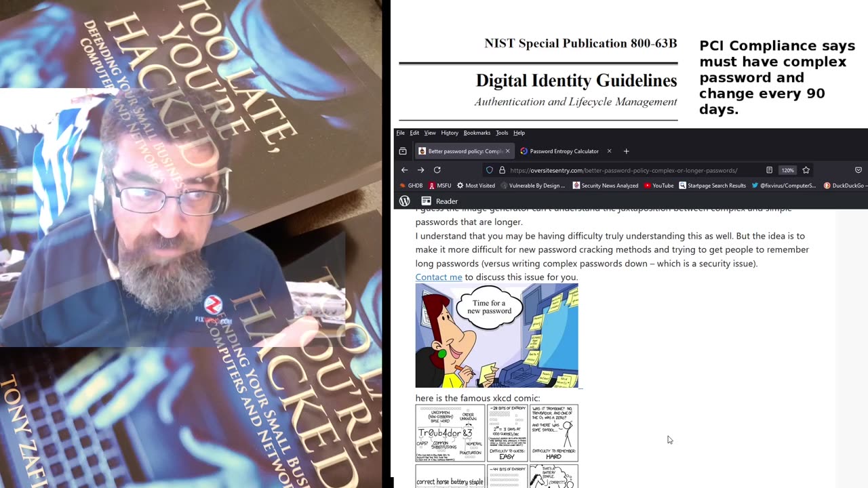Click the tracking protection shield icon
The height and width of the screenshot is (488, 868).
click(x=490, y=170)
